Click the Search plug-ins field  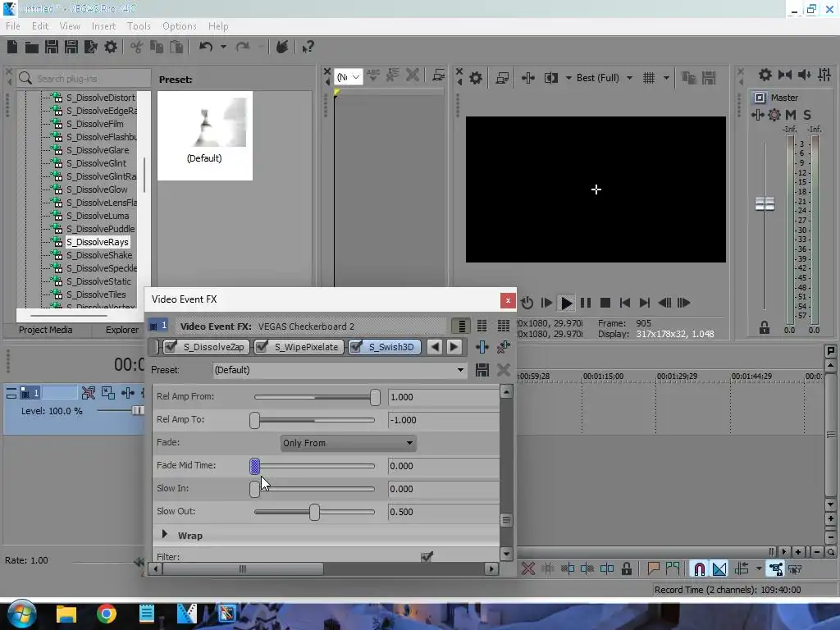[x=84, y=79]
